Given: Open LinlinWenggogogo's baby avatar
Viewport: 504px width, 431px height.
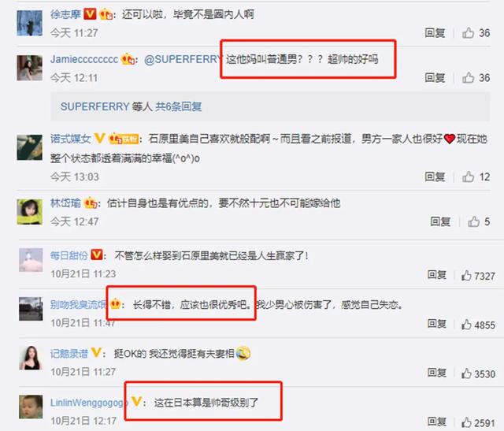Looking at the screenshot, I should point(31,407).
